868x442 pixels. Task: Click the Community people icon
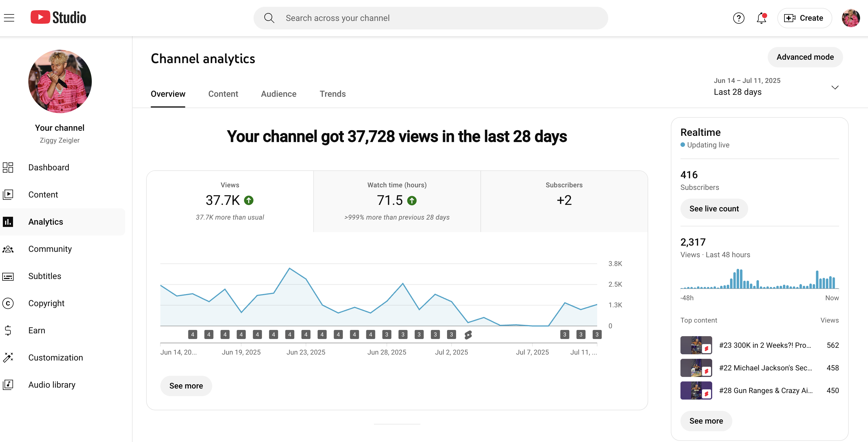click(x=8, y=249)
